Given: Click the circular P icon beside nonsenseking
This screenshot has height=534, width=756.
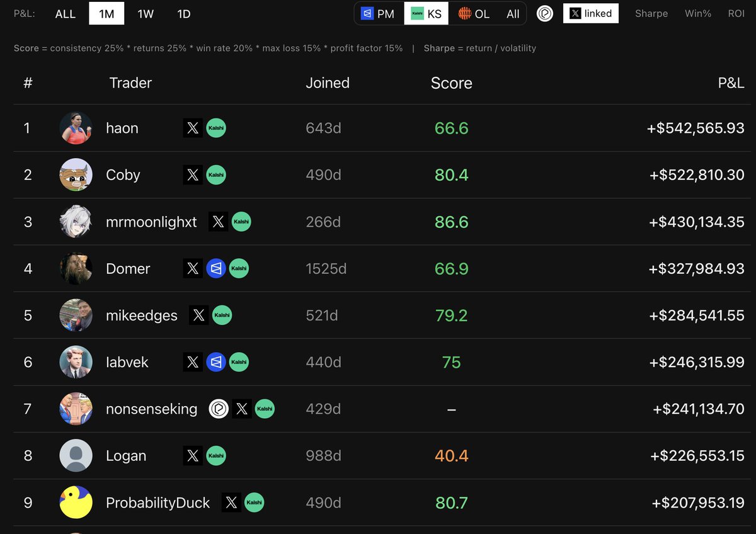Looking at the screenshot, I should [218, 409].
